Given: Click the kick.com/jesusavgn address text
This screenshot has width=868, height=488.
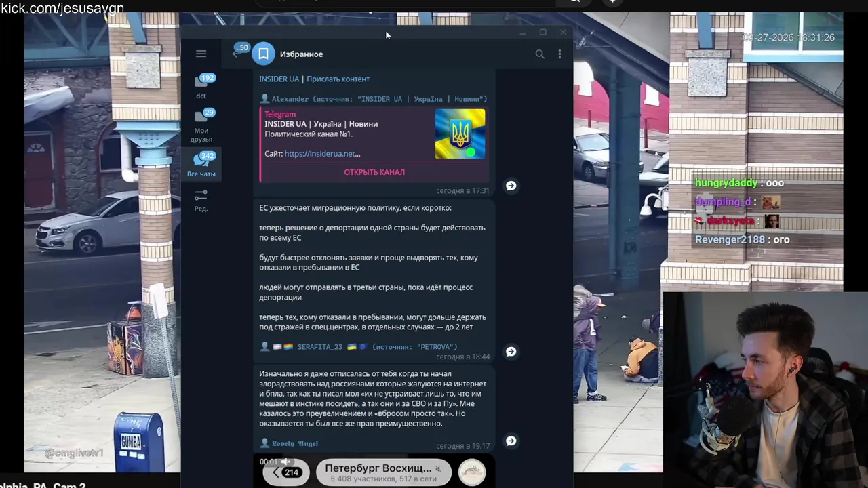Looking at the screenshot, I should pyautogui.click(x=62, y=8).
